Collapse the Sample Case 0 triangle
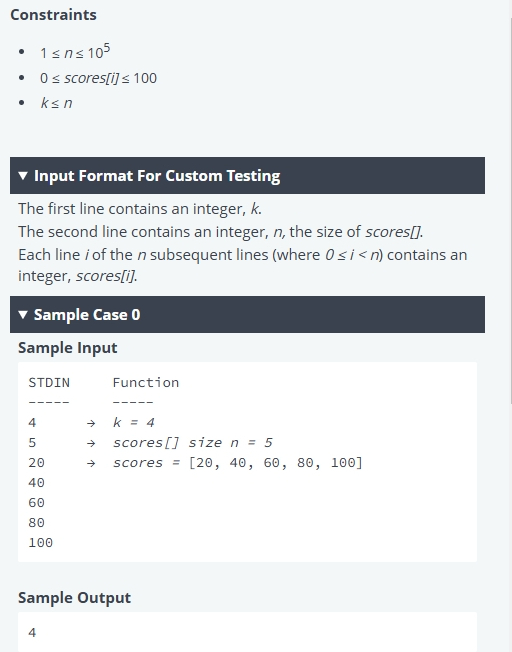 point(23,315)
